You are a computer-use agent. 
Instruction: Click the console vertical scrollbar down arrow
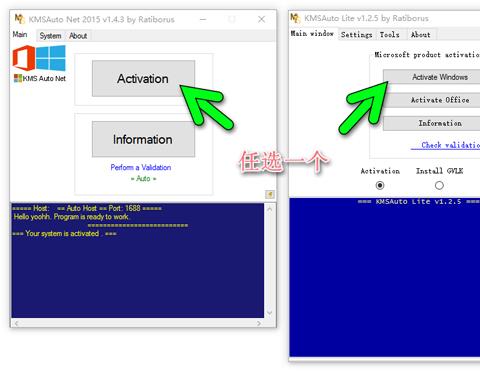(269, 313)
